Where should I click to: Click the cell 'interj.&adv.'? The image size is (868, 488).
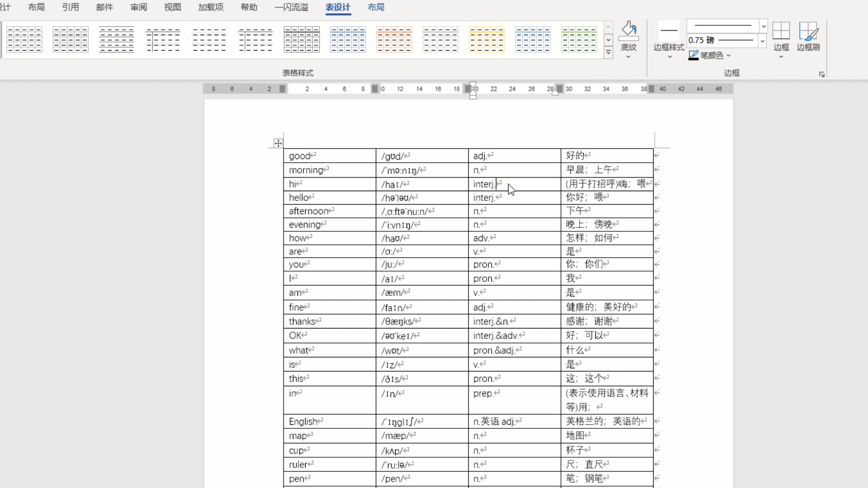pos(514,336)
